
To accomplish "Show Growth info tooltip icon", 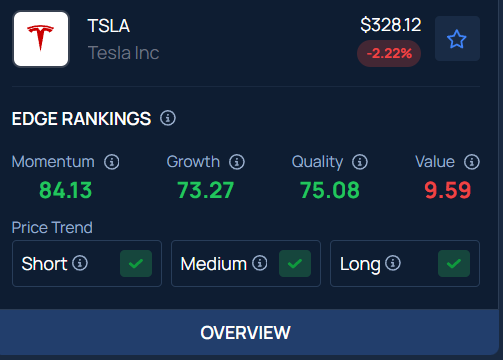I will pyautogui.click(x=237, y=162).
